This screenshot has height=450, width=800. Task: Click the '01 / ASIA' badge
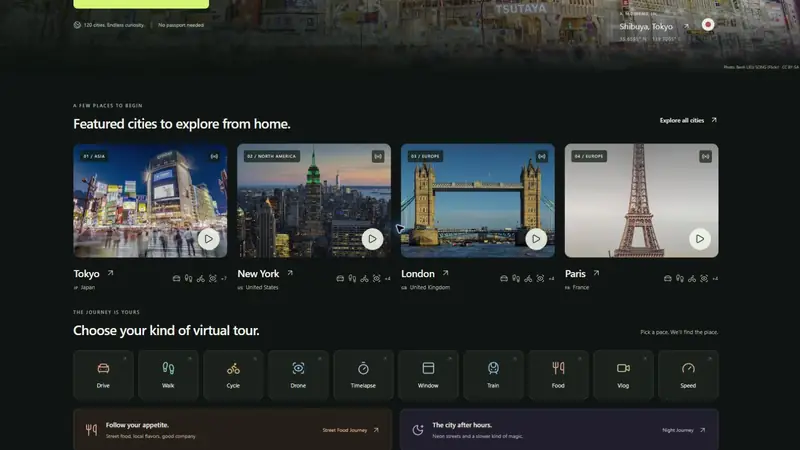(x=94, y=156)
